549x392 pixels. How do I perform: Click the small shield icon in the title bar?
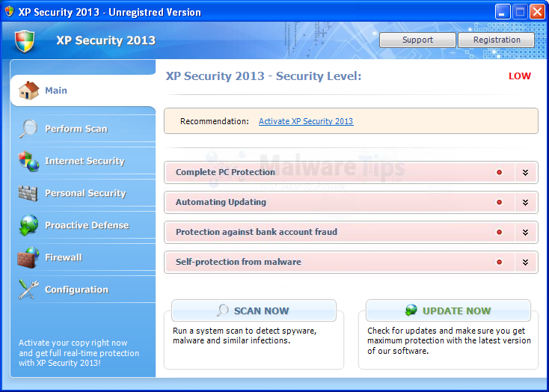pos(9,11)
